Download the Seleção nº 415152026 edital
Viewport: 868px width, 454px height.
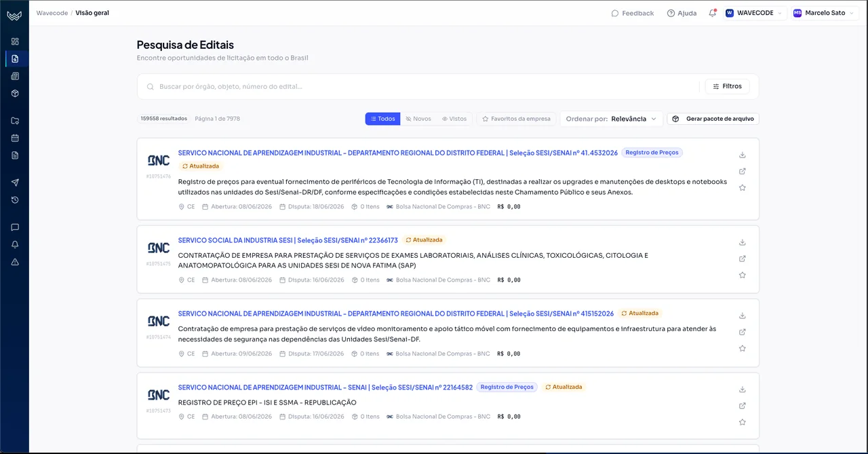tap(743, 316)
